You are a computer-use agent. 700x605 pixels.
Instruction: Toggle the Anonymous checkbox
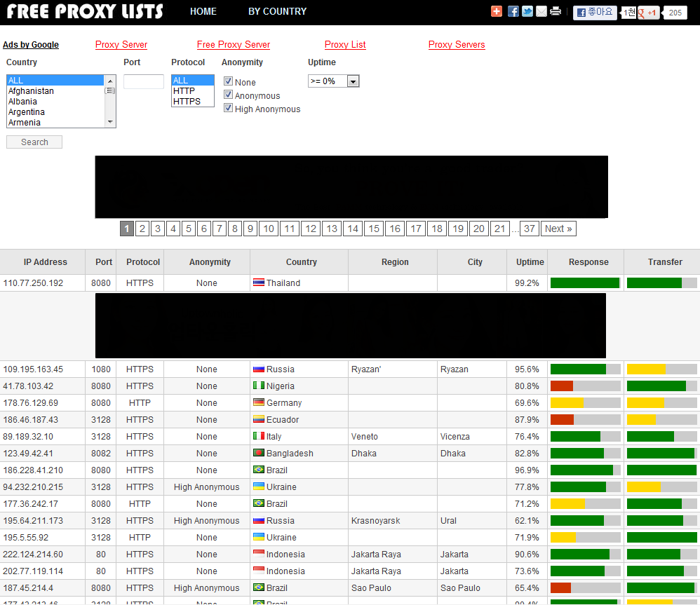[x=228, y=95]
